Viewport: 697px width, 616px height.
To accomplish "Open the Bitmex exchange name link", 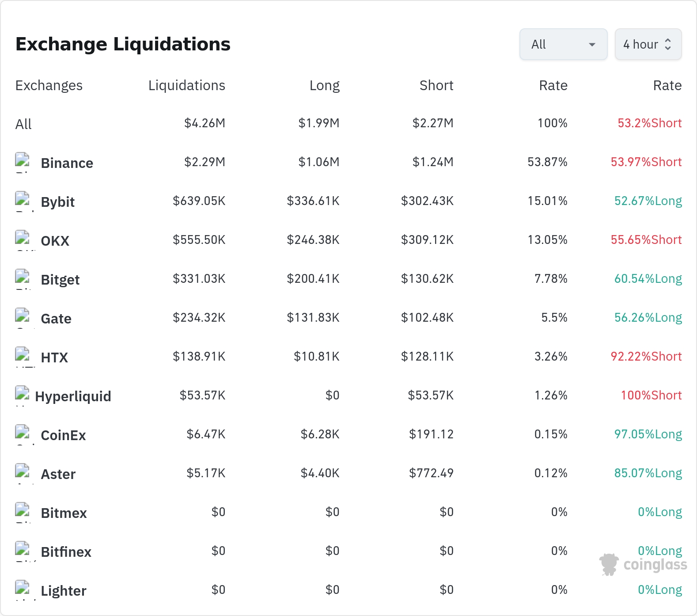I will 64,513.
